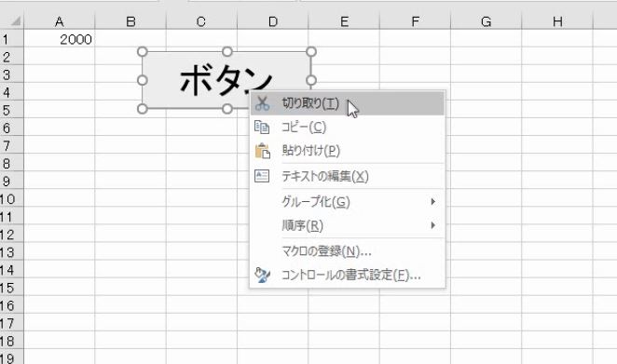
Task: Select row 18 header
Action: pos(12,341)
